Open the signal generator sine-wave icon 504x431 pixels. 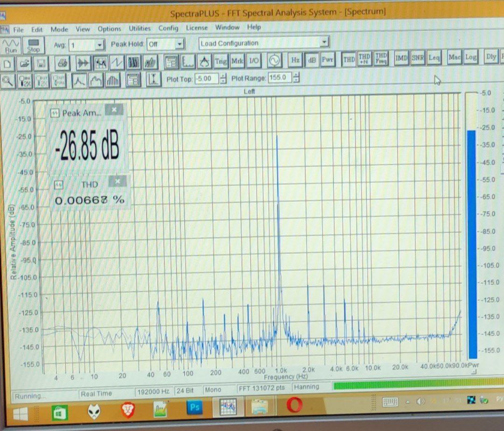(274, 60)
